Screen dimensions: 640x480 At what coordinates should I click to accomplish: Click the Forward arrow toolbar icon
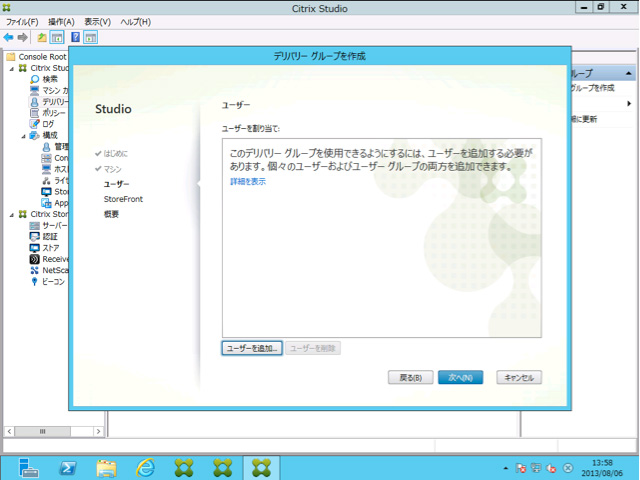[23, 38]
